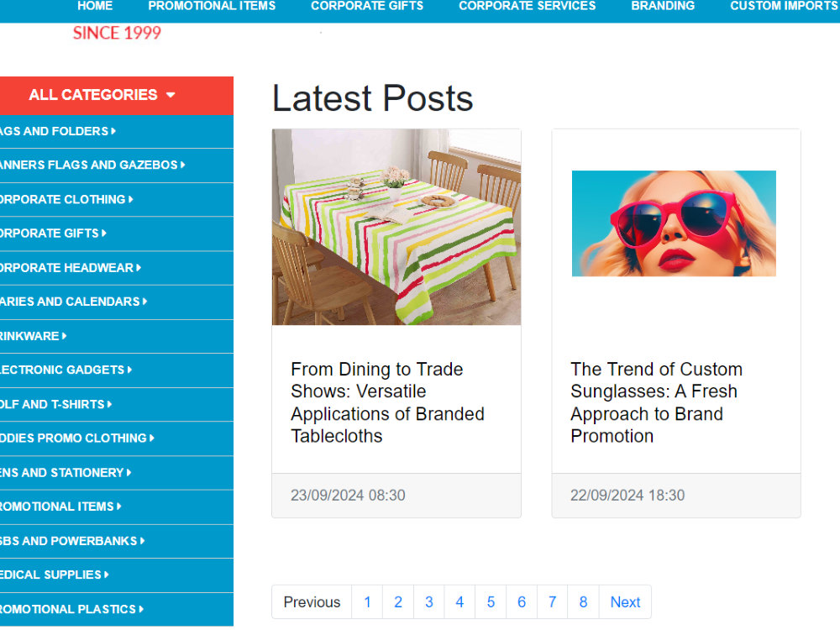The width and height of the screenshot is (840, 630).
Task: Expand Medical Supplies category
Action: coord(117,575)
